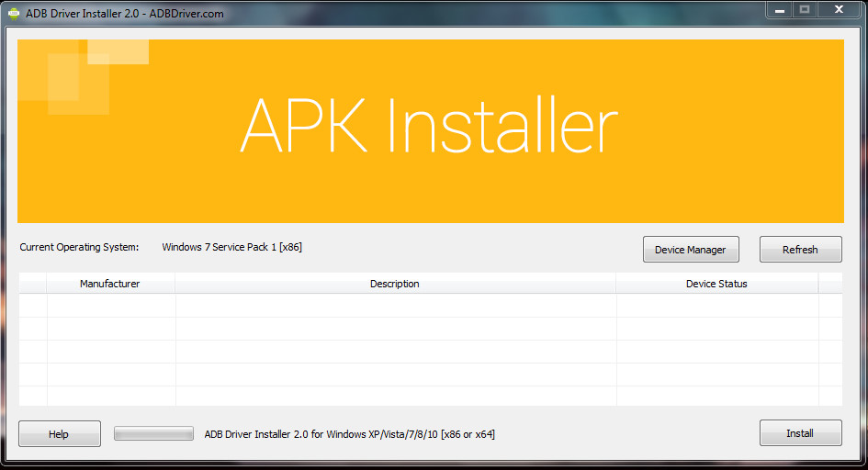Click the Android icon in the title bar
The height and width of the screenshot is (470, 868).
[x=13, y=14]
